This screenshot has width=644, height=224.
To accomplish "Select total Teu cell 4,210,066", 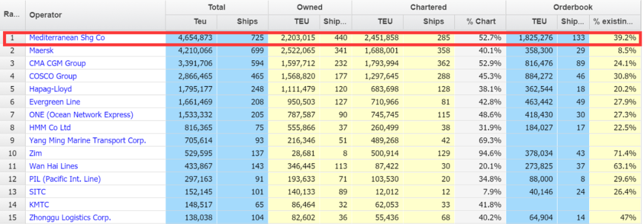I will pyautogui.click(x=191, y=51).
